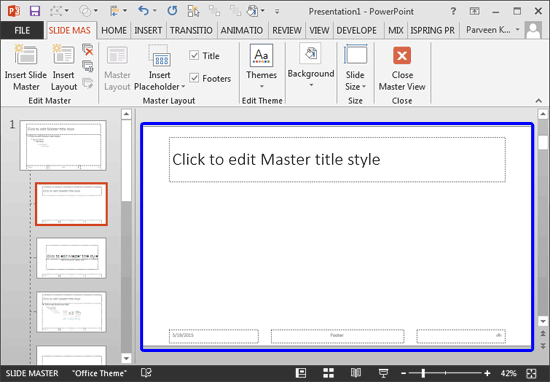
Task: Click the Fit slide to window icon
Action: tap(531, 373)
